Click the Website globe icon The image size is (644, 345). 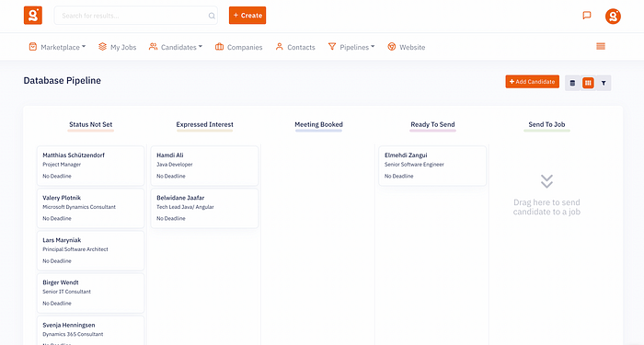coord(392,47)
